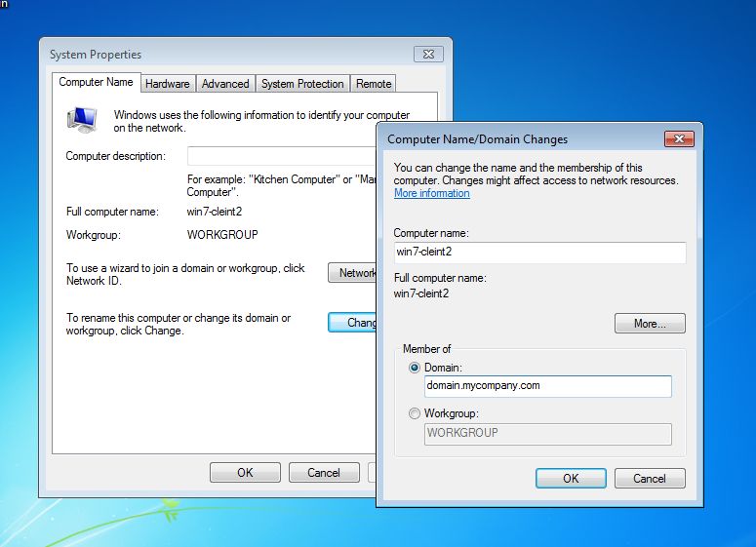756x547 pixels.
Task: Select the Workgroup radio button
Action: click(x=416, y=414)
